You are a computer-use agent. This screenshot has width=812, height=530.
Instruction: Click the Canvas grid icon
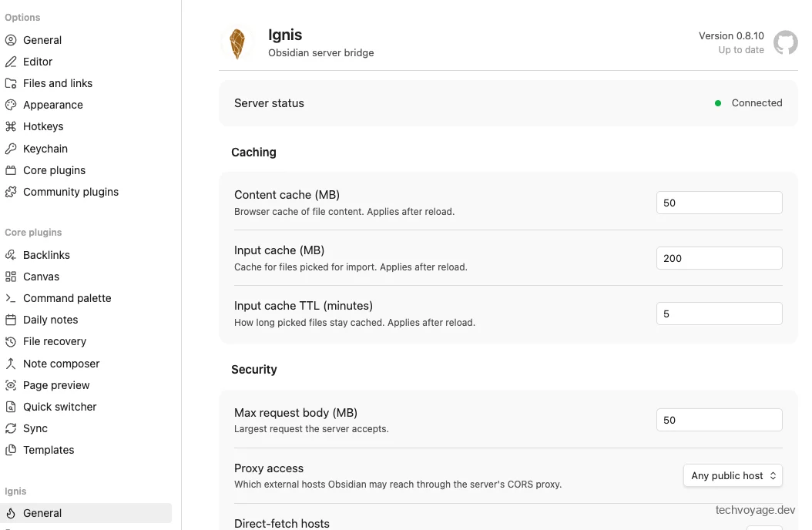point(11,277)
